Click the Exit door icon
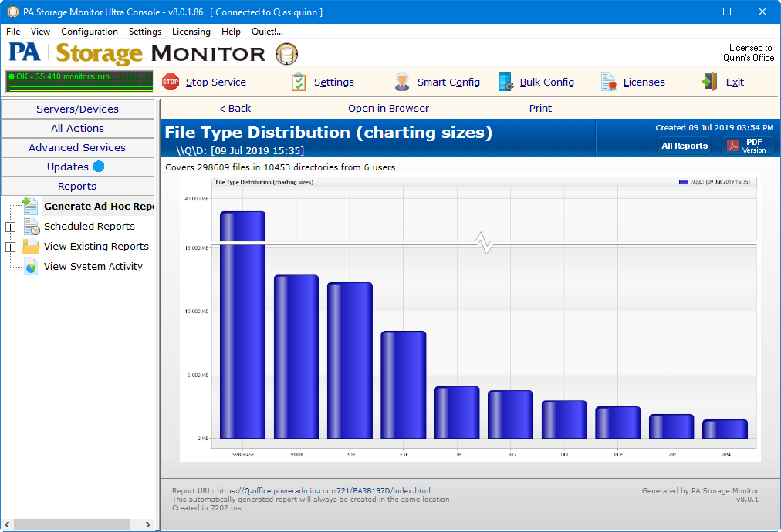 pos(710,82)
